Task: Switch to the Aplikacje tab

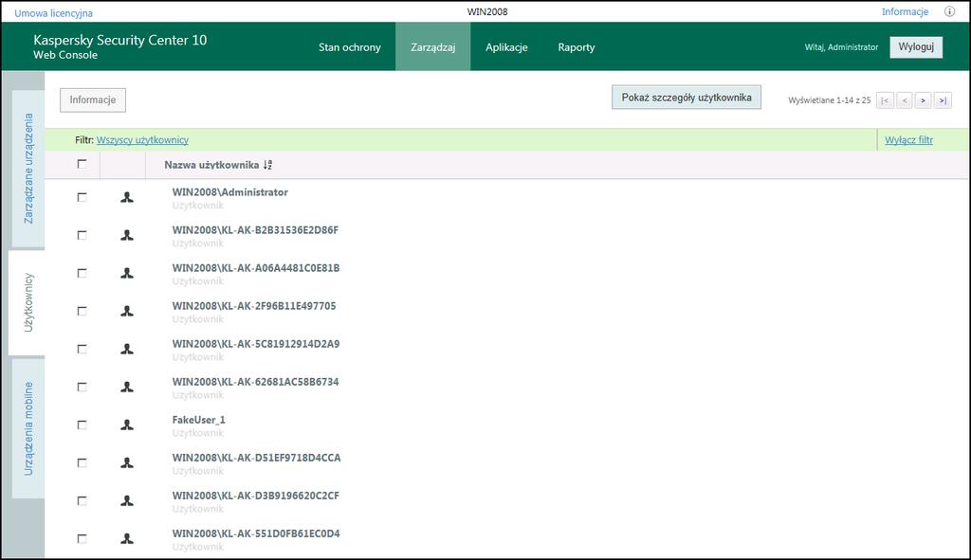Action: point(506,47)
